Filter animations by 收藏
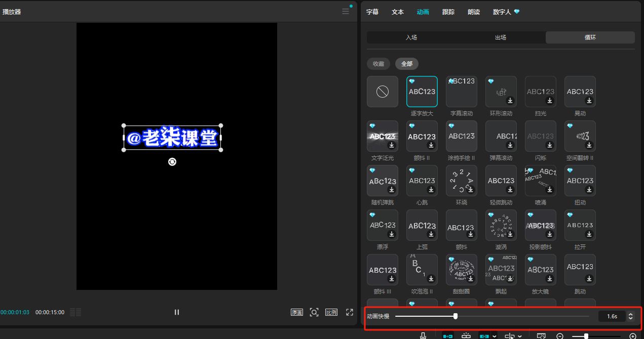This screenshot has height=339, width=644. click(x=378, y=64)
